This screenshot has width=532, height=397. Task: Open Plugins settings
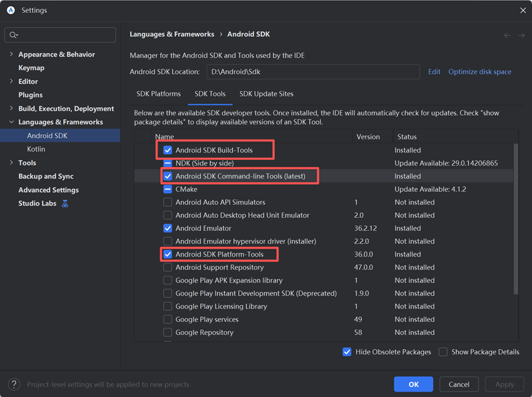click(31, 95)
